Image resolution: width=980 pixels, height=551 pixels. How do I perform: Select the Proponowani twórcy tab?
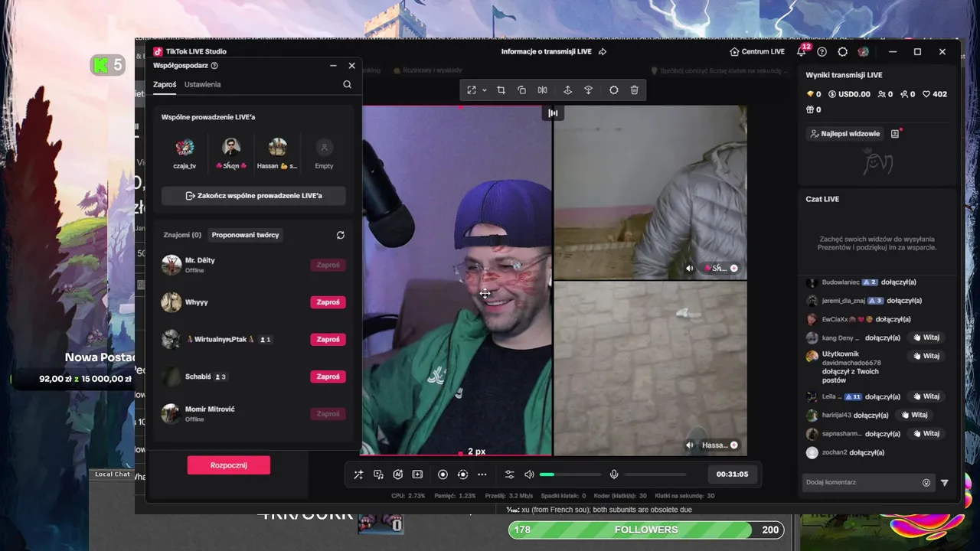pos(245,235)
